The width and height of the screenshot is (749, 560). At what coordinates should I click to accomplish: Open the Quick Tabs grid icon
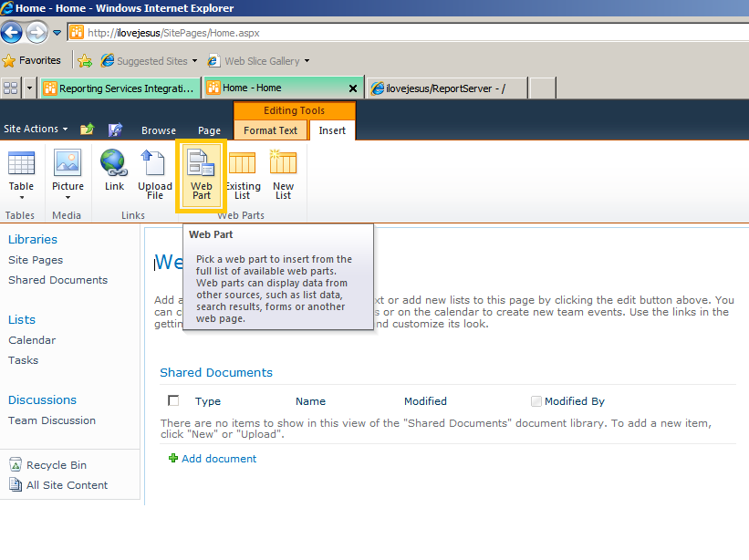[11, 88]
